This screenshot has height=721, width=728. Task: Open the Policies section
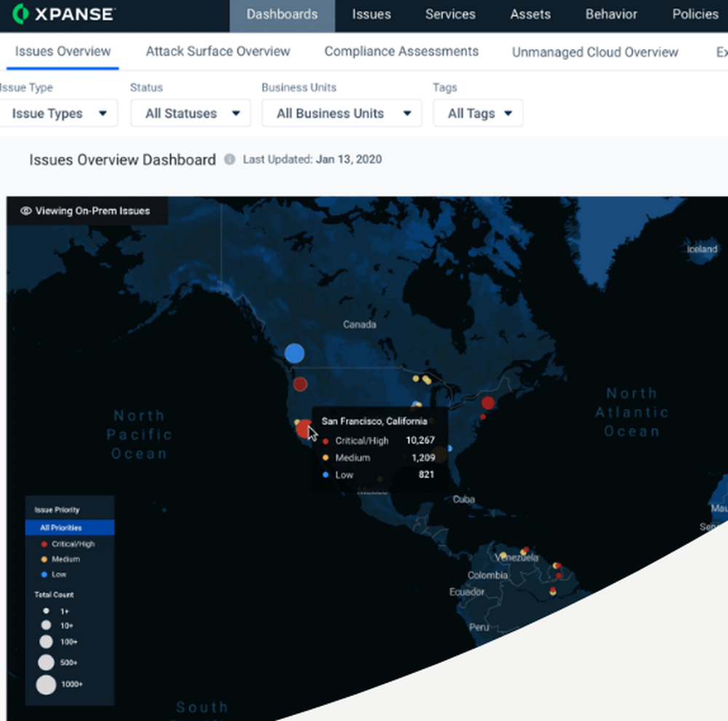[695, 15]
